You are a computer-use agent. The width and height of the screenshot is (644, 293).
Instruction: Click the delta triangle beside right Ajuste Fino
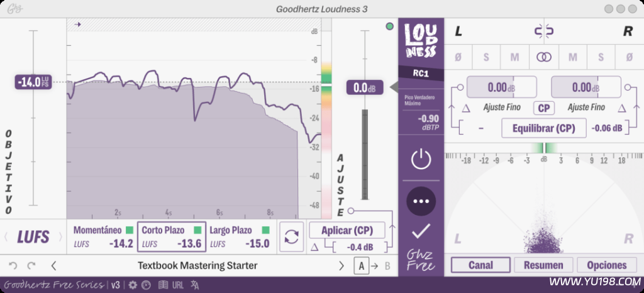coord(622,108)
